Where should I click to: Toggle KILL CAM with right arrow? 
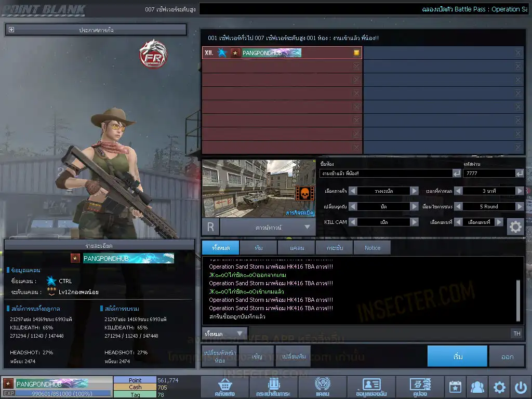coord(414,222)
